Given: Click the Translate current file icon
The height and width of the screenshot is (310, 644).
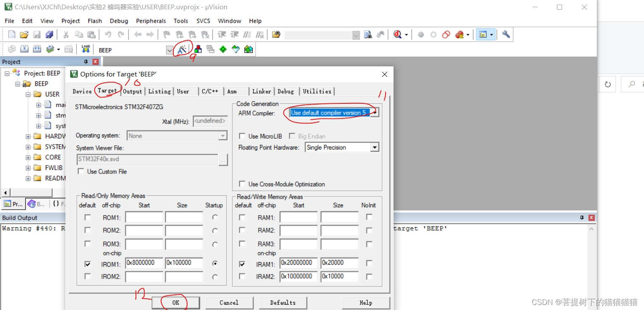Looking at the screenshot, I should (12, 49).
